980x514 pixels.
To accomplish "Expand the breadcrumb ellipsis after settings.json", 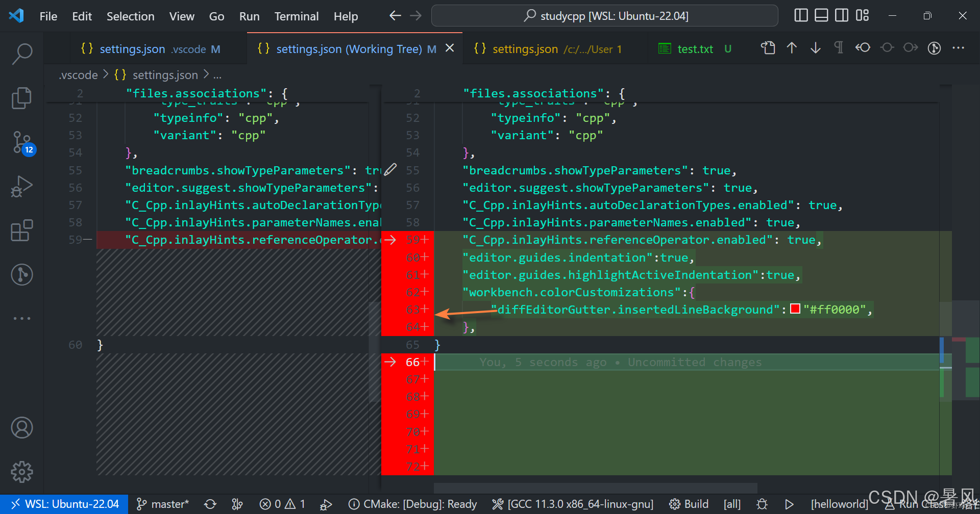I will click(x=218, y=74).
